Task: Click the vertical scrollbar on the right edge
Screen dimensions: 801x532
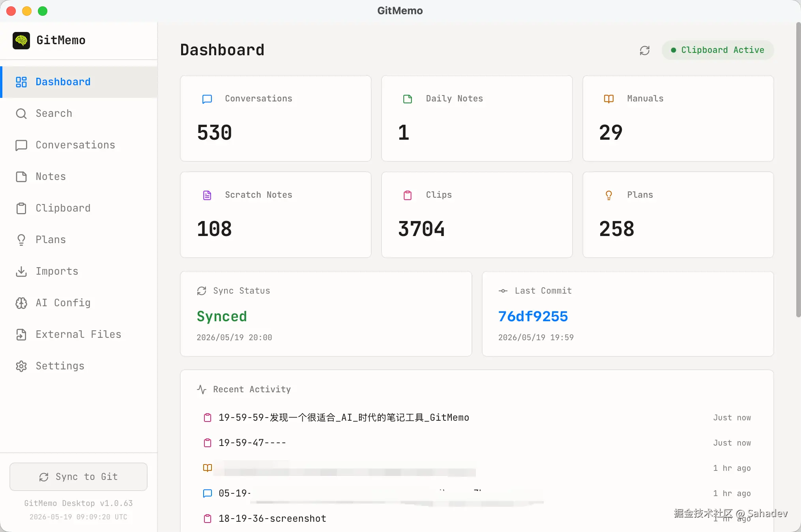Action: [798, 170]
